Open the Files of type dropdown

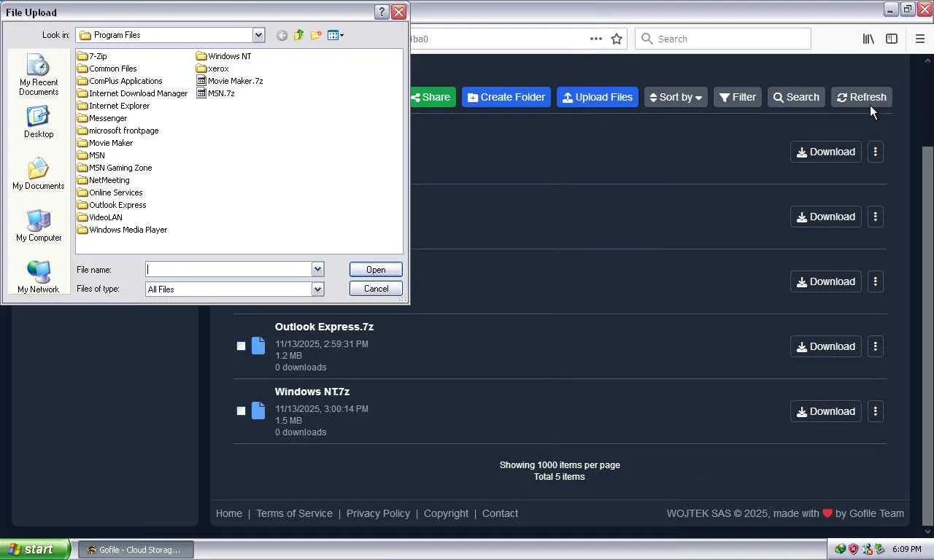[317, 289]
